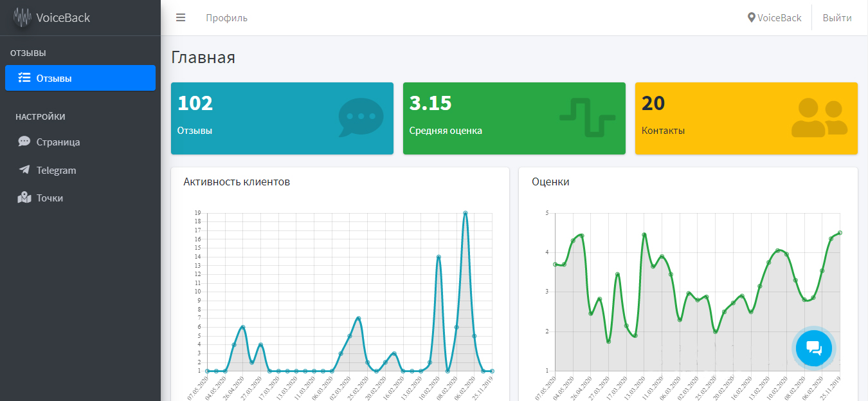
Task: Click the VoiceBack waveform logo icon
Action: pyautogui.click(x=23, y=17)
